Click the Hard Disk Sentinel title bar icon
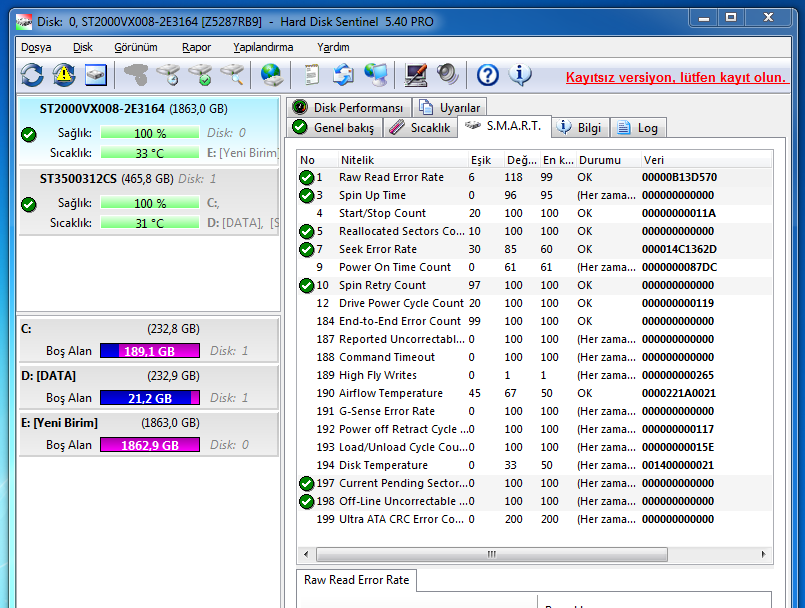Screen dimensions: 805x608 (24, 22)
